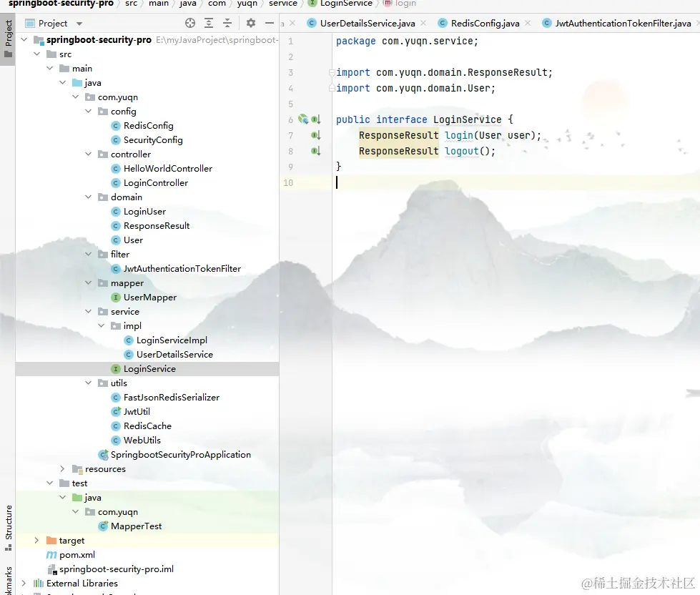Expand External Libraries
This screenshot has width=700, height=595.
point(24,583)
